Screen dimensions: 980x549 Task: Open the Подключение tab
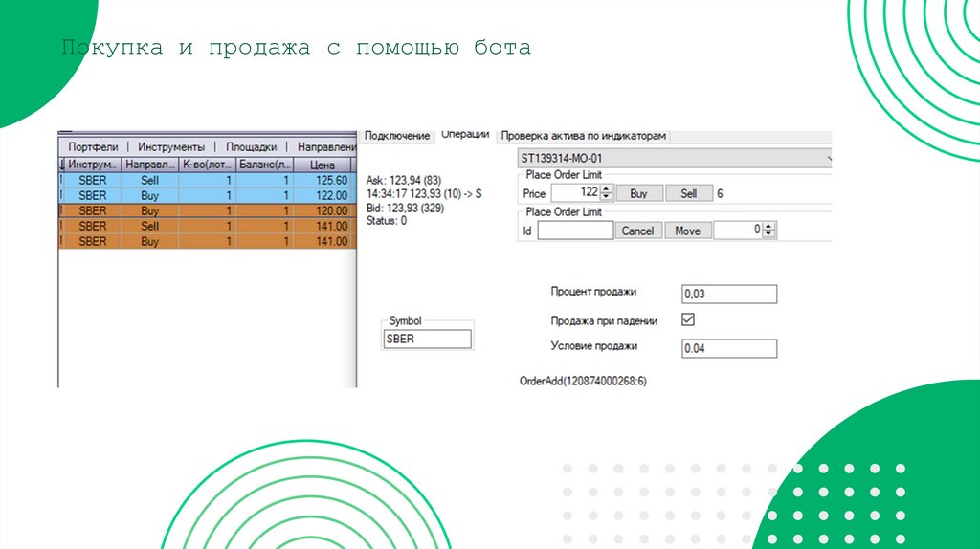397,137
